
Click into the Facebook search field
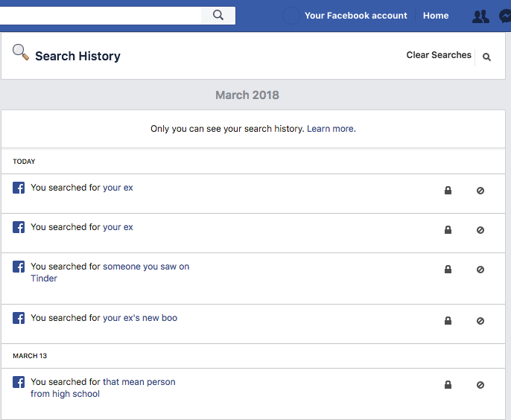(x=101, y=16)
